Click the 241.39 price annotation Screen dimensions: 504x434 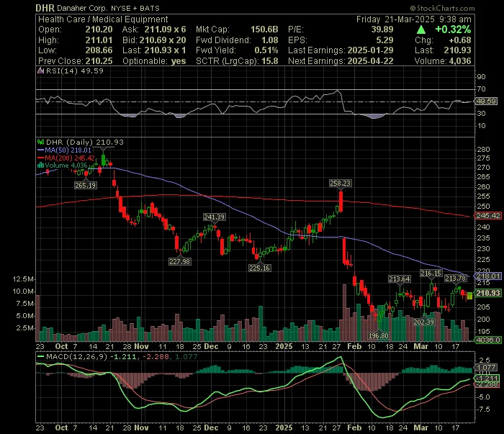point(215,217)
